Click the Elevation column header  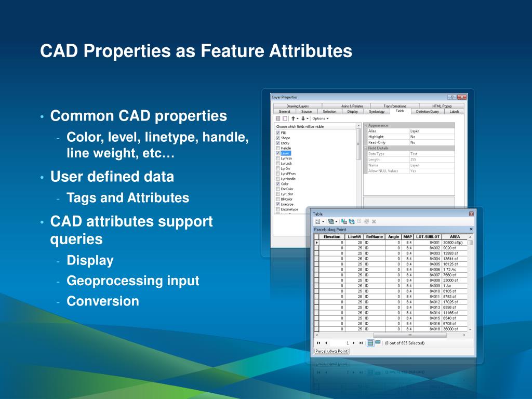(332, 237)
